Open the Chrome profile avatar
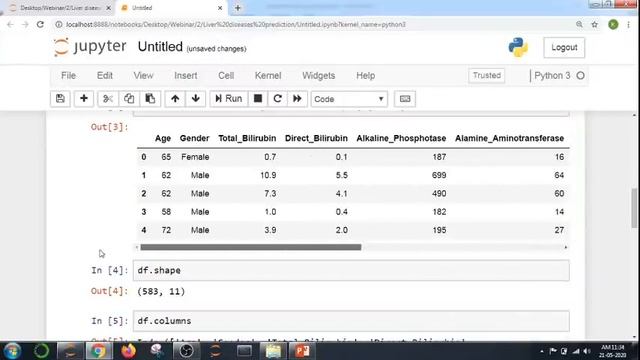 pyautogui.click(x=613, y=24)
